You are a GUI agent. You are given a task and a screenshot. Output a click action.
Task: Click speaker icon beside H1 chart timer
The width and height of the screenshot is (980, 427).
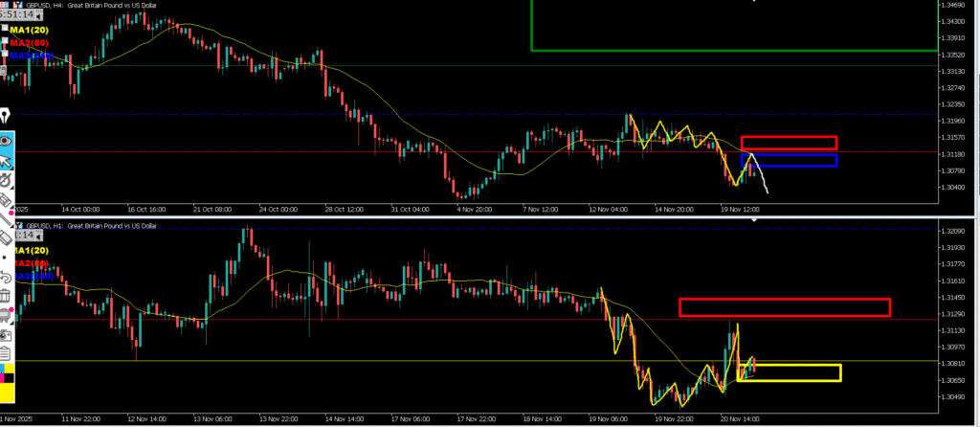point(38,236)
